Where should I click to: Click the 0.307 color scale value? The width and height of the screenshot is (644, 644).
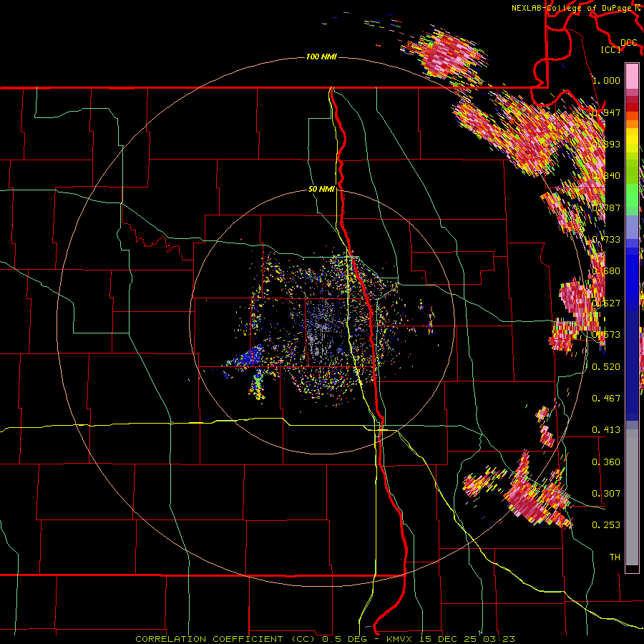tap(606, 493)
